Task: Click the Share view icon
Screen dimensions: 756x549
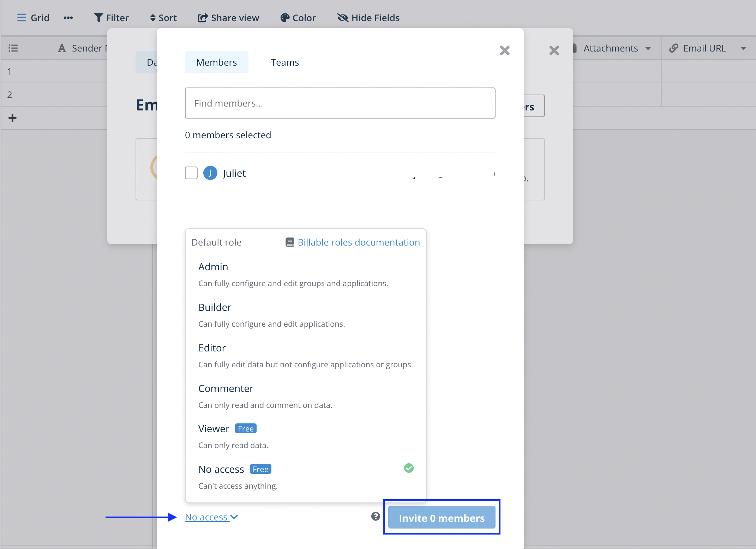Action: (x=203, y=18)
